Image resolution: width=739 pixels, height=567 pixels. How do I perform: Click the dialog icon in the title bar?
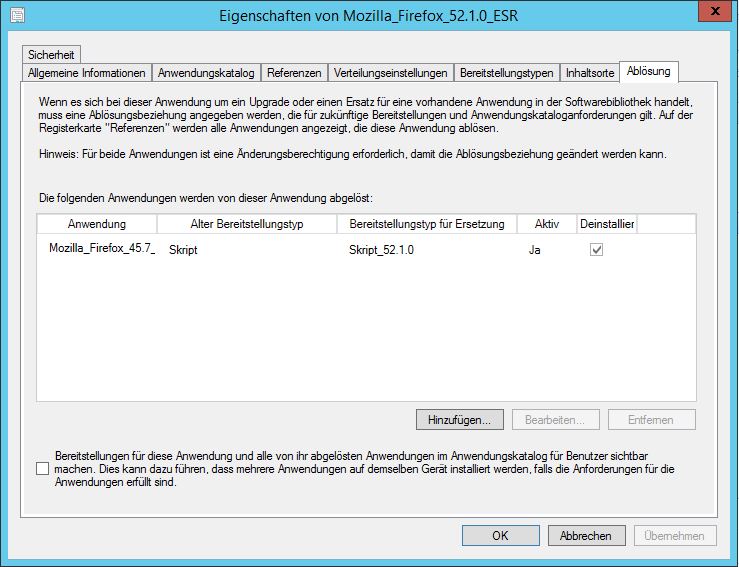[17, 15]
